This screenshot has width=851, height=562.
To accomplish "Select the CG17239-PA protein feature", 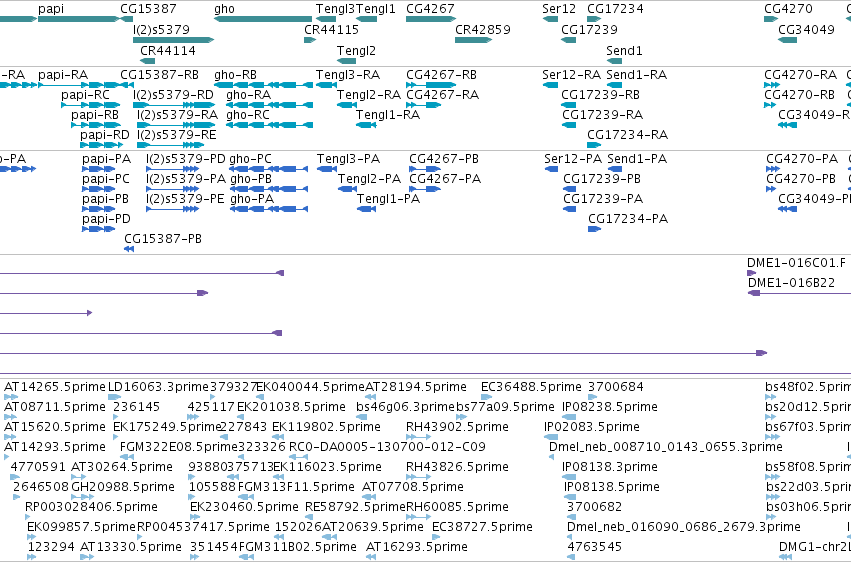I will tap(570, 209).
